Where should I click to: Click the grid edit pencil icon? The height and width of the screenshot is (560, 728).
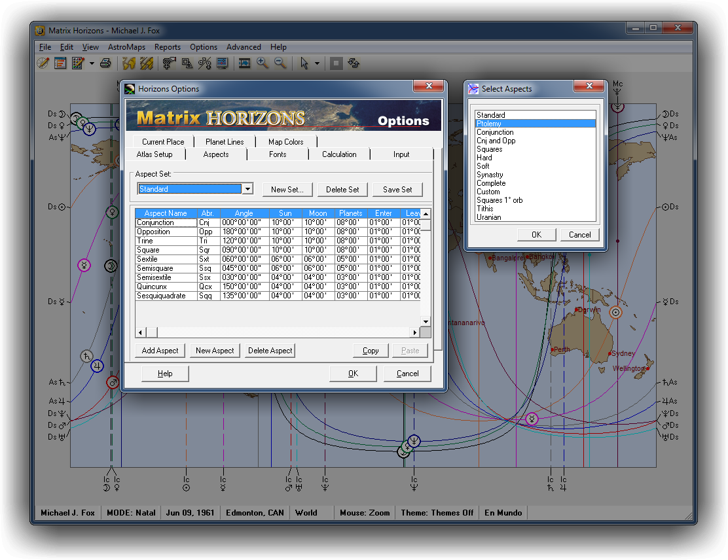coord(78,63)
